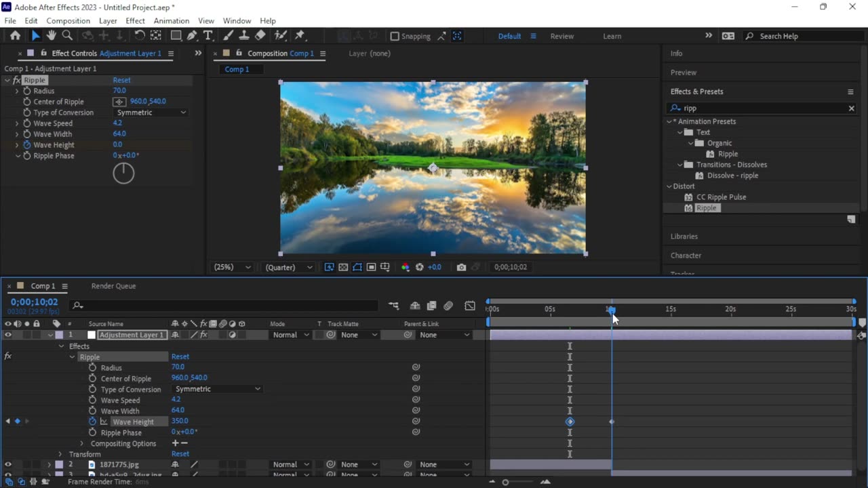Click the Shy layers switch icon in the timeline
The height and width of the screenshot is (488, 868).
pyautogui.click(x=415, y=306)
